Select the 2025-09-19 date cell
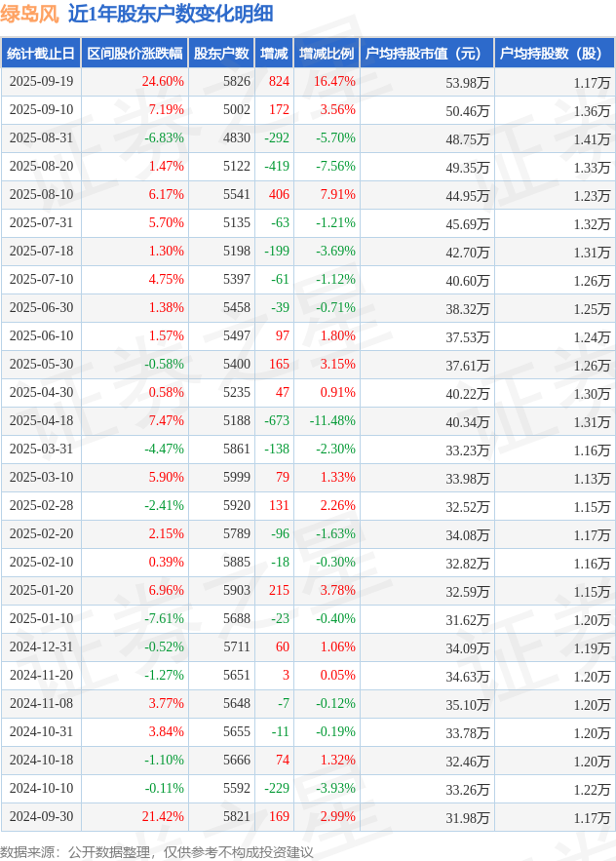This screenshot has height=861, width=616. coord(41,81)
